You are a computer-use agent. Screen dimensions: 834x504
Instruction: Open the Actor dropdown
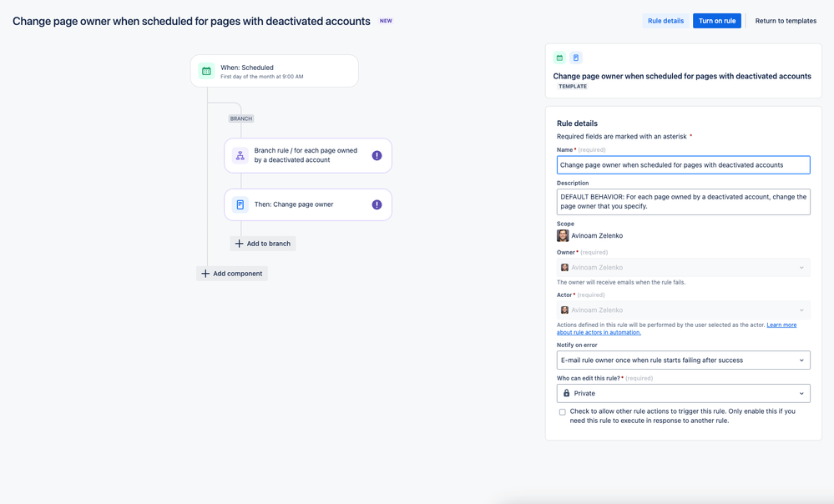click(x=684, y=310)
